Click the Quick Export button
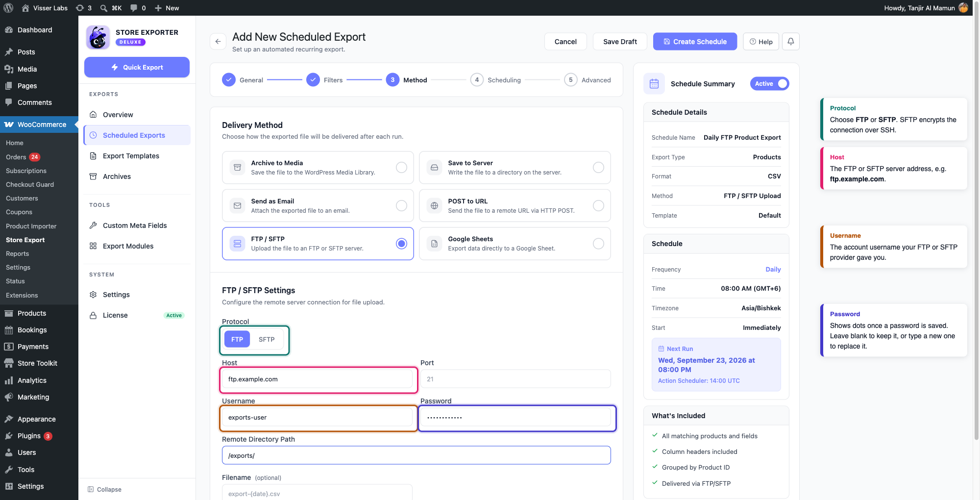The height and width of the screenshot is (500, 980). pos(137,67)
